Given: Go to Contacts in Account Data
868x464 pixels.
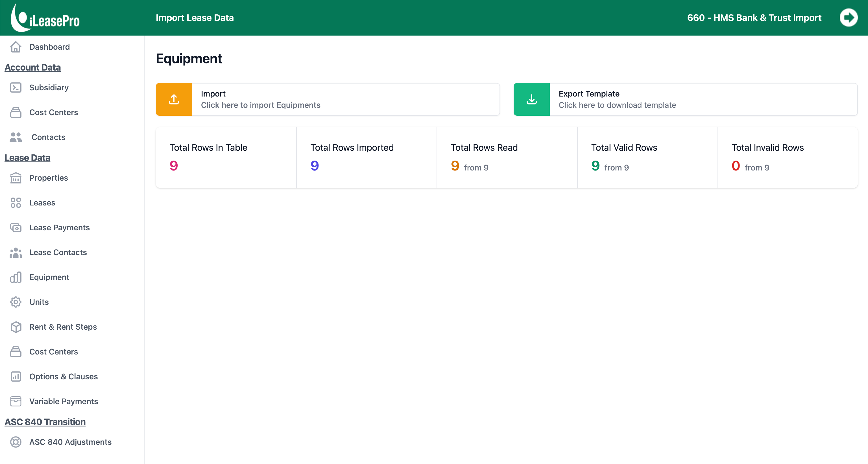Looking at the screenshot, I should [x=48, y=137].
